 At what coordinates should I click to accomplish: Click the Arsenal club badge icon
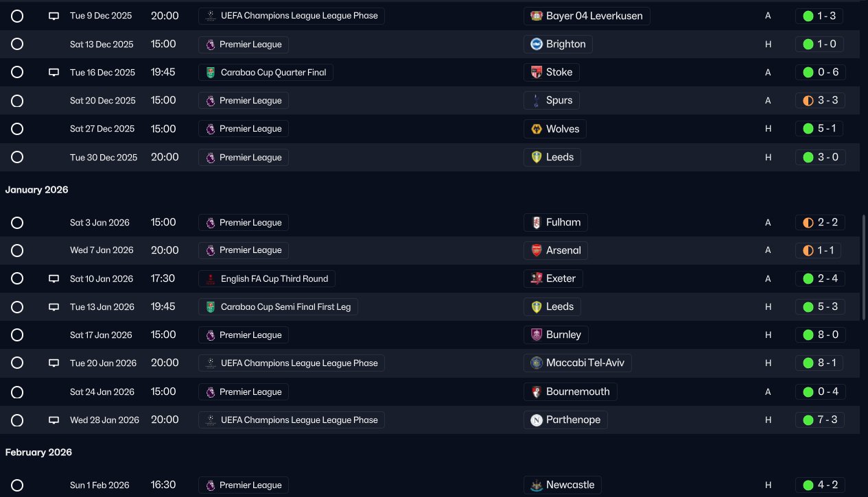pyautogui.click(x=537, y=251)
